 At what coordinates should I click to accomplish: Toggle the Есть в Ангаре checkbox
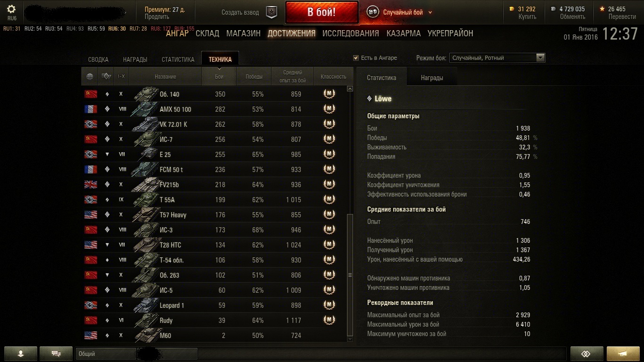356,58
